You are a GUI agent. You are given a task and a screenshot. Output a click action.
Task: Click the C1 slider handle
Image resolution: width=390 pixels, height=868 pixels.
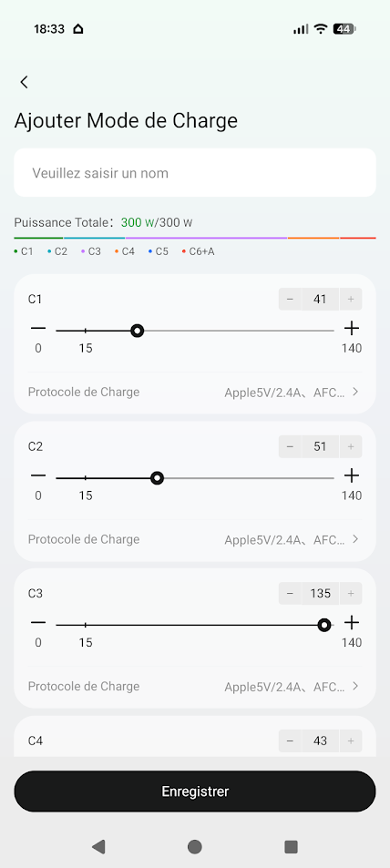138,331
